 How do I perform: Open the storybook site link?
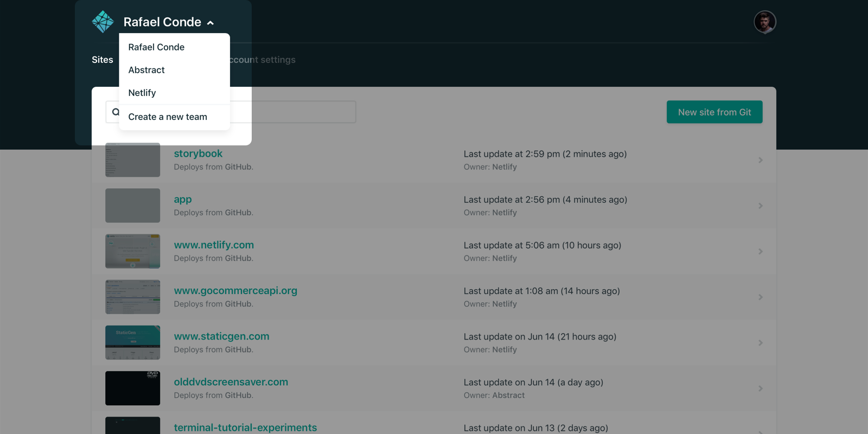tap(198, 154)
